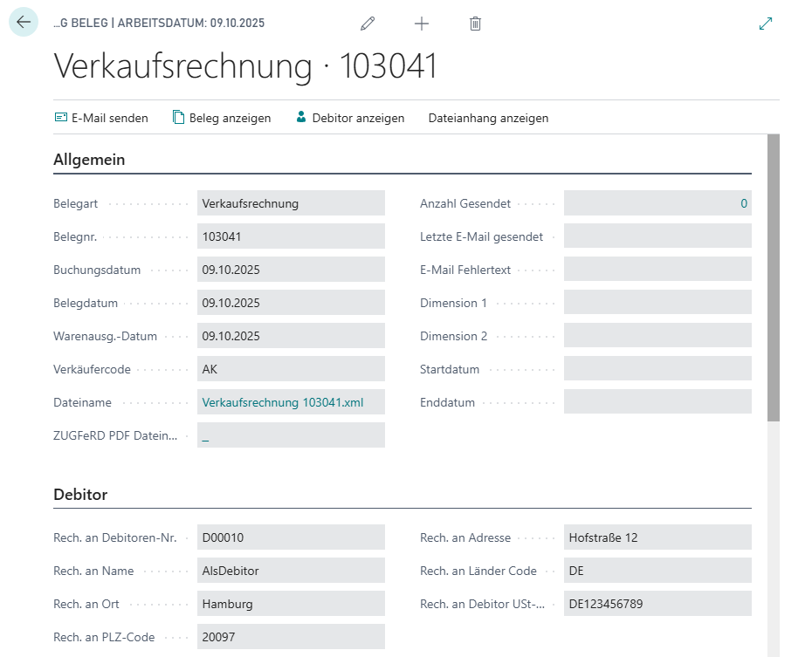Viewport: 812px width, 657px height.
Task: Expand page with the double-arrow icon
Action: pos(766,24)
